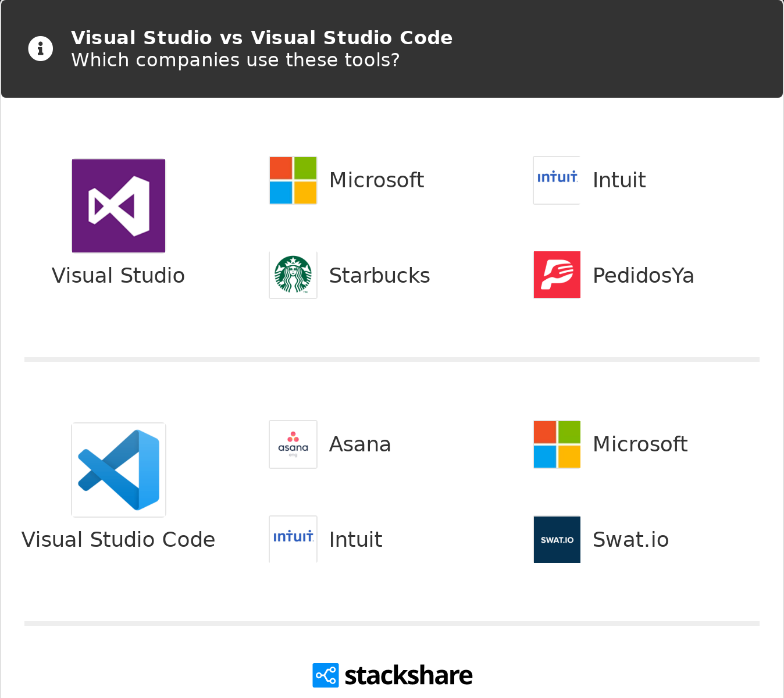This screenshot has width=784, height=698.
Task: Click the Visual Studio Code blue logo
Action: tap(119, 469)
